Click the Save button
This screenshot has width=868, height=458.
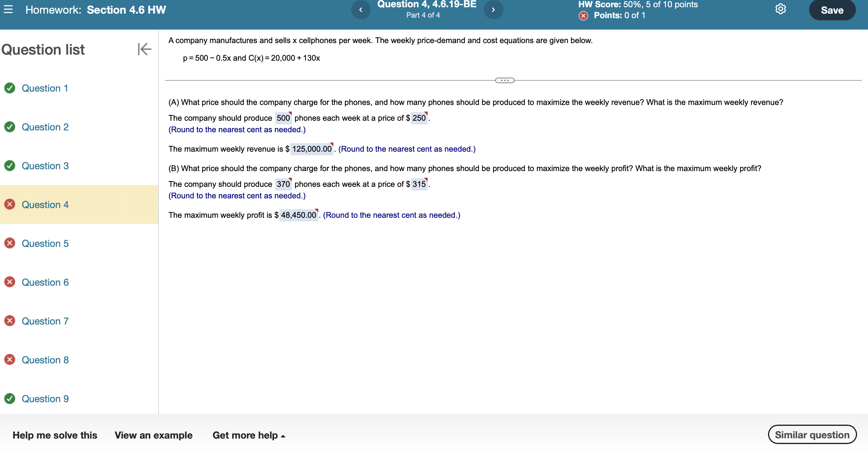pos(832,10)
